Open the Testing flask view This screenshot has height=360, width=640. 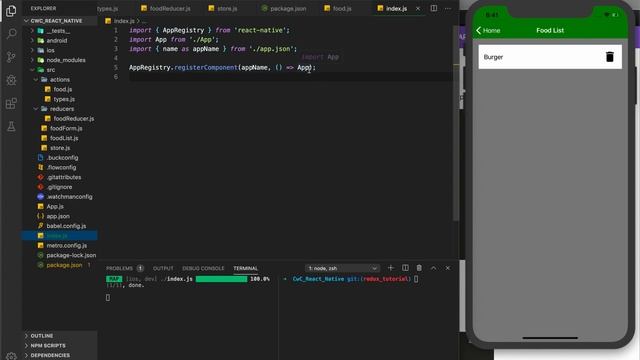pos(11,127)
